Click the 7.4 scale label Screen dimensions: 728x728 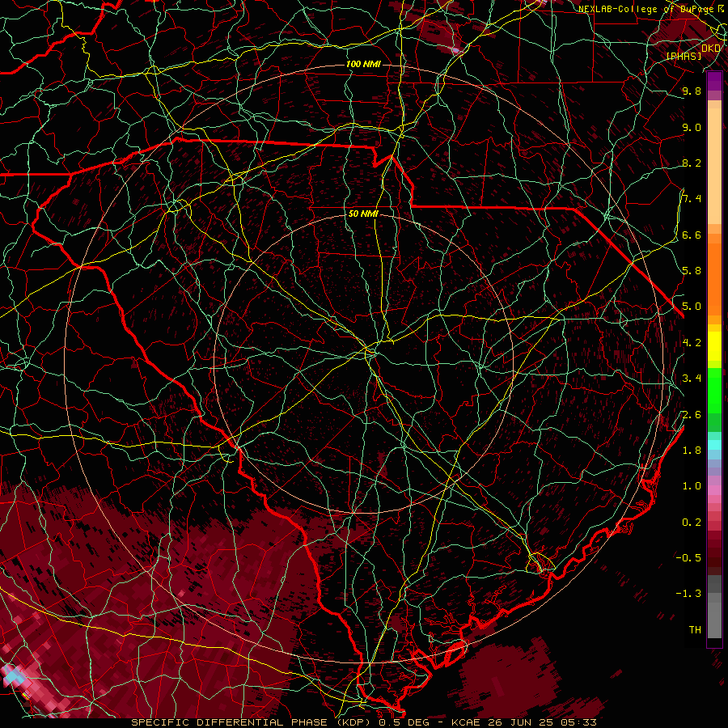pyautogui.click(x=692, y=199)
